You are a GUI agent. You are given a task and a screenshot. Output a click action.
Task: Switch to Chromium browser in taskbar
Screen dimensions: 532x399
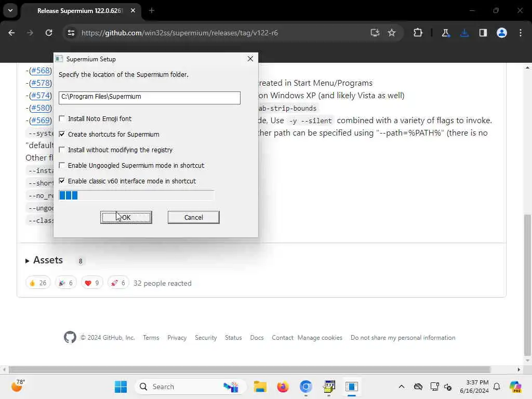coord(305,387)
